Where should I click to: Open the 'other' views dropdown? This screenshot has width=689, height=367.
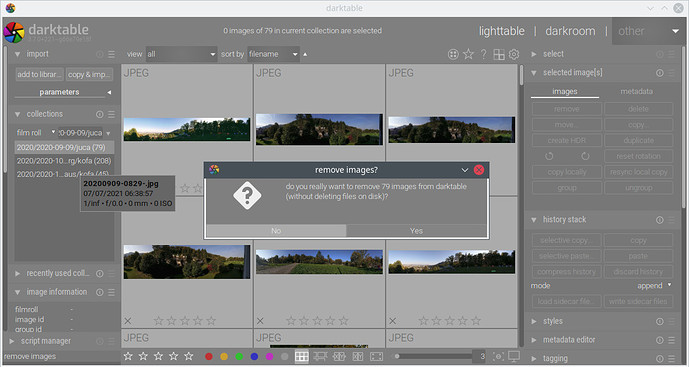pyautogui.click(x=648, y=31)
